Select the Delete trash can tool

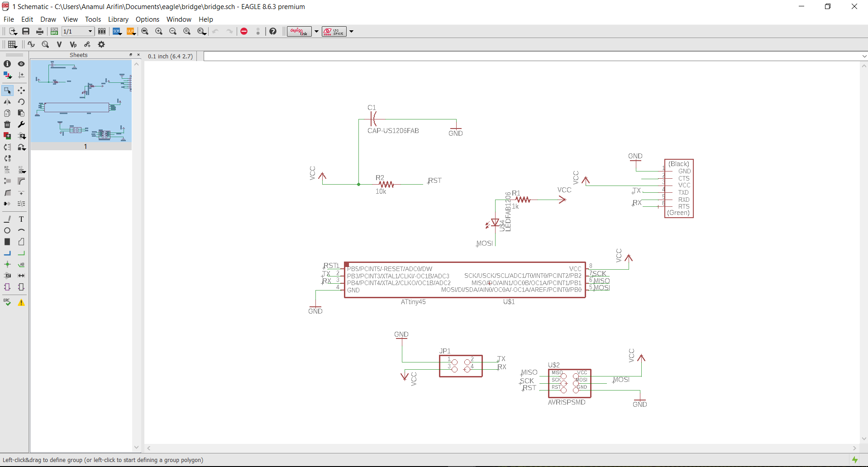click(x=7, y=124)
